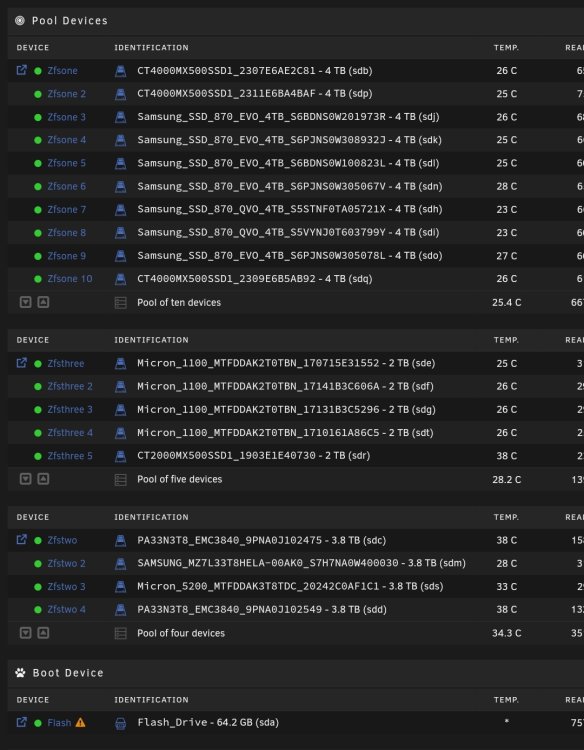Open external link icon beside Zfsthree
The image size is (584, 750).
coord(22,363)
